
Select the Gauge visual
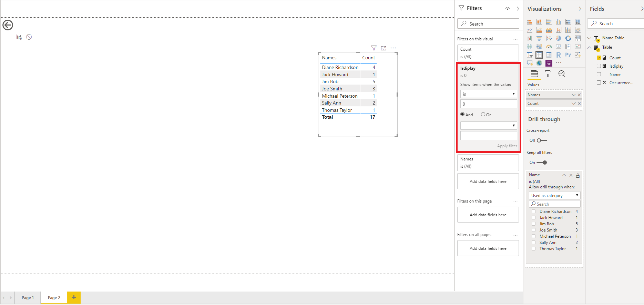coord(549,47)
